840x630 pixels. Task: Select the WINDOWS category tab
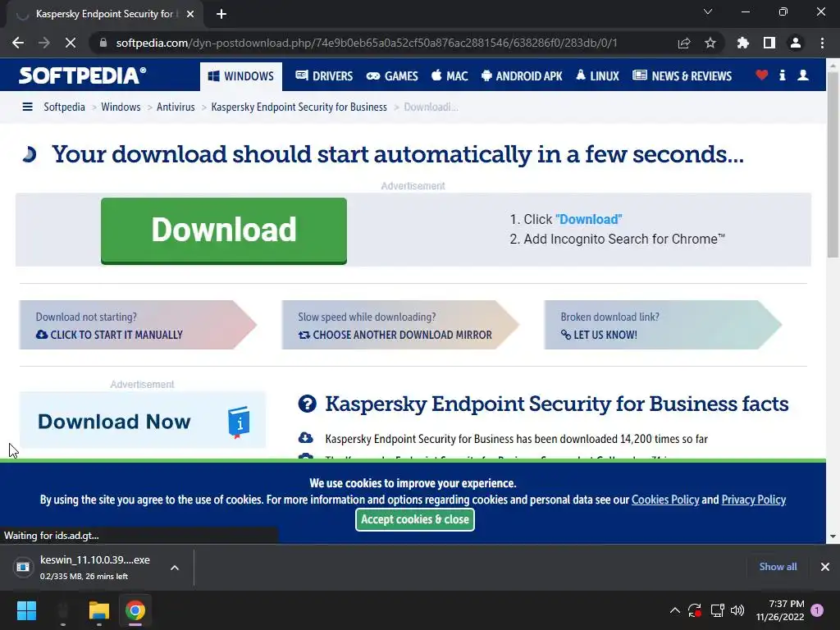pos(240,76)
